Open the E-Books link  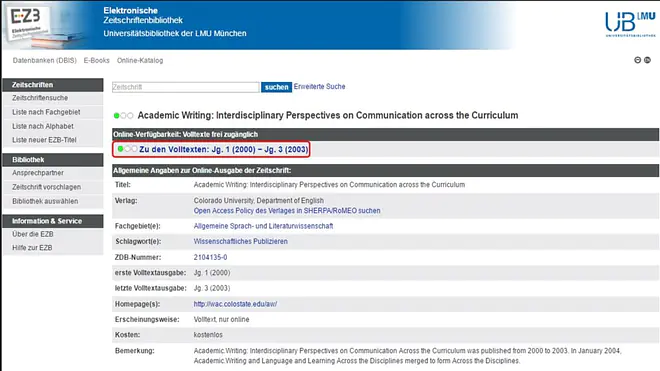click(96, 60)
